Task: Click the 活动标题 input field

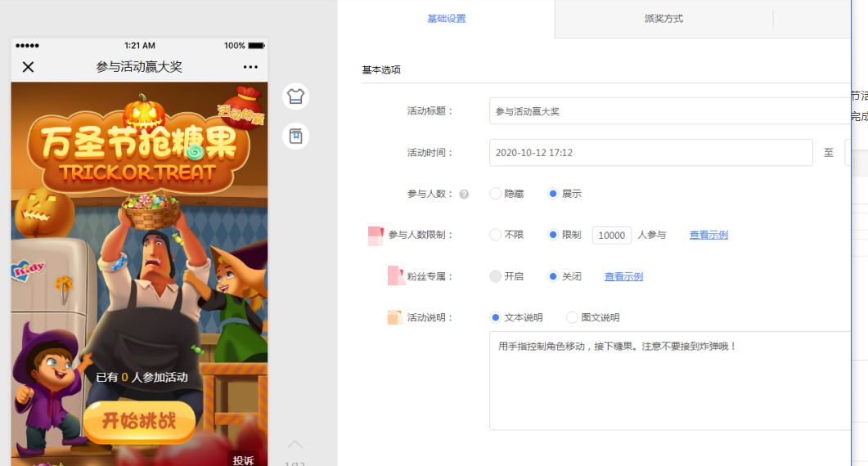Action: coord(667,111)
